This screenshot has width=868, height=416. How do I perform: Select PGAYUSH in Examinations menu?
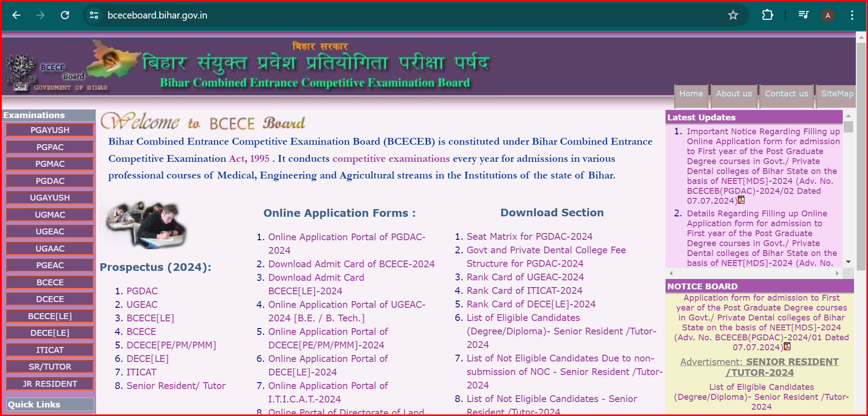click(50, 130)
